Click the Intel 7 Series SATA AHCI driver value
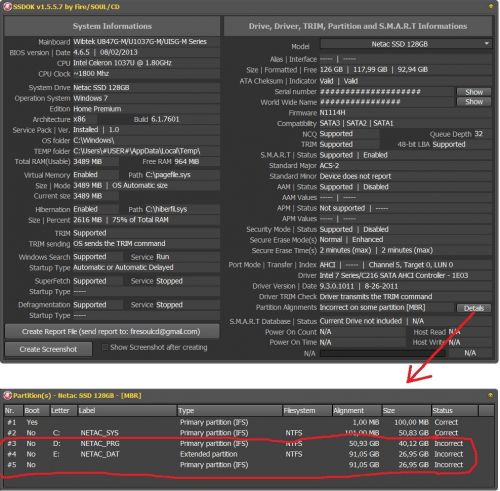Screen dimensions: 500x491 coord(394,276)
